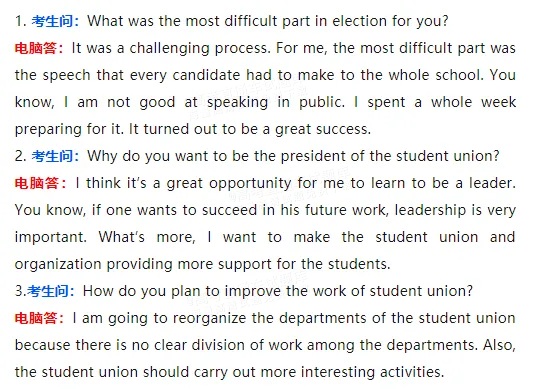The height and width of the screenshot is (389, 533).
Task: Click the word 'opportunity' in second answer
Action: click(x=250, y=184)
